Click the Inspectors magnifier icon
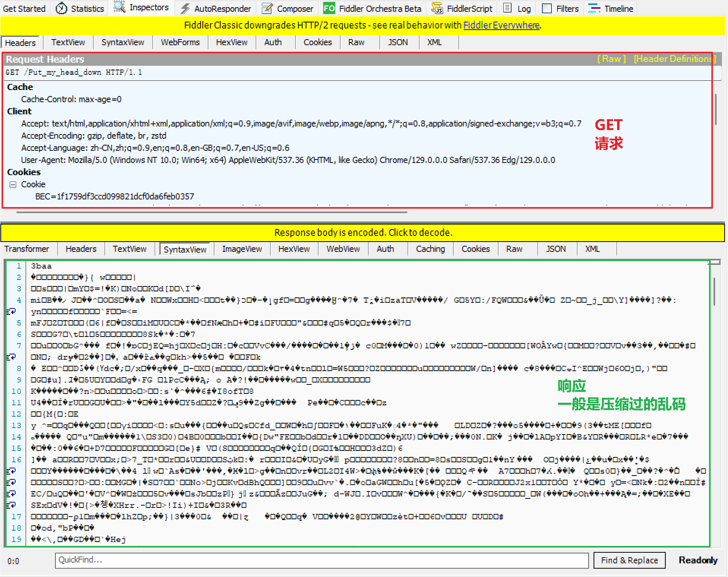728x577 pixels. [x=120, y=7]
